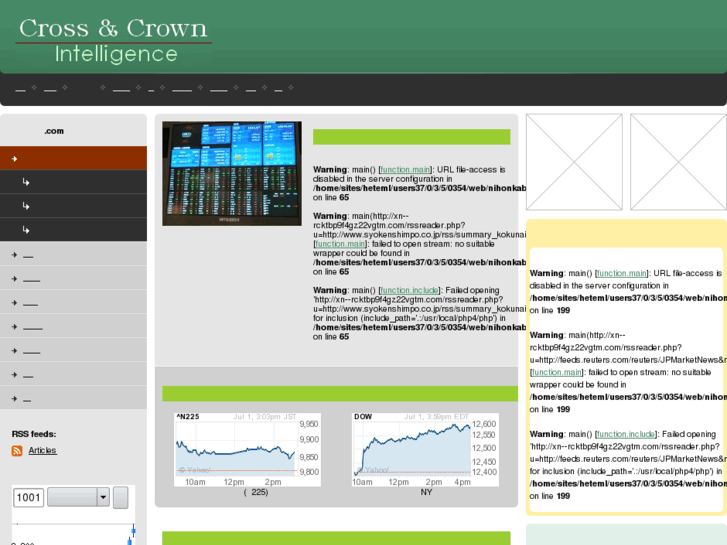
Task: Open the Articles RSS link
Action: [x=42, y=450]
